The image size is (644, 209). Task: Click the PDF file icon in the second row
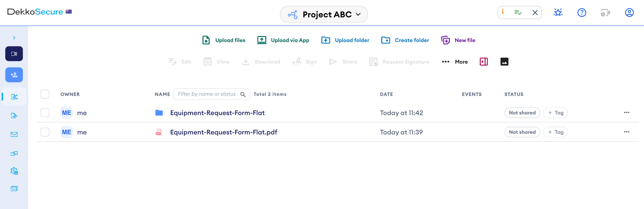point(159,132)
